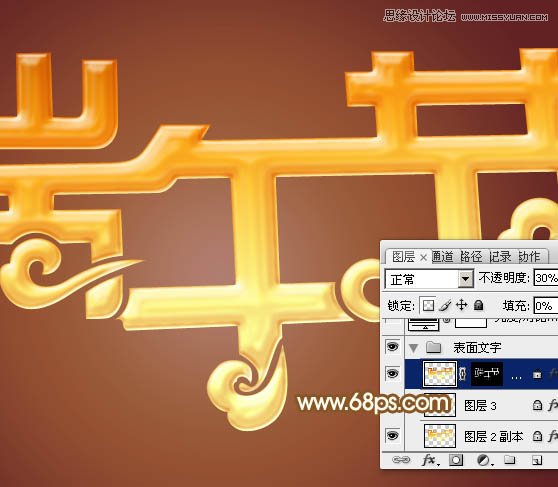Select the black layer mask thumbnail
The image size is (558, 487).
(486, 374)
